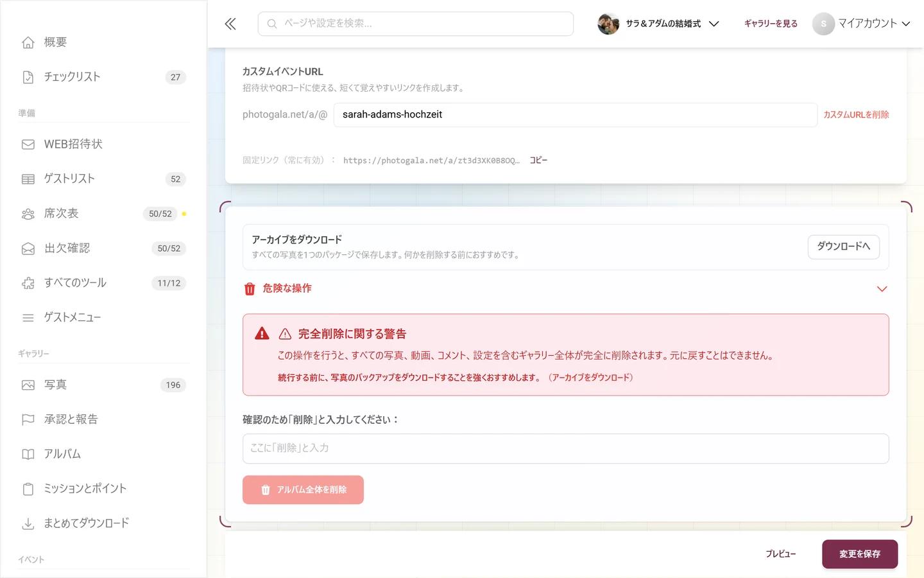Click the プレビュー button
924x578 pixels.
(781, 554)
